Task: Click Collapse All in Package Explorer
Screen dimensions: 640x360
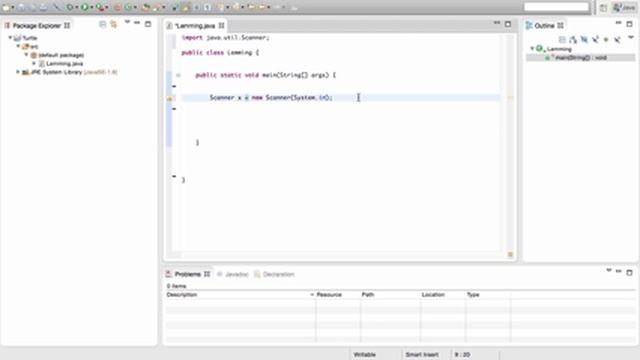Action: 102,24
